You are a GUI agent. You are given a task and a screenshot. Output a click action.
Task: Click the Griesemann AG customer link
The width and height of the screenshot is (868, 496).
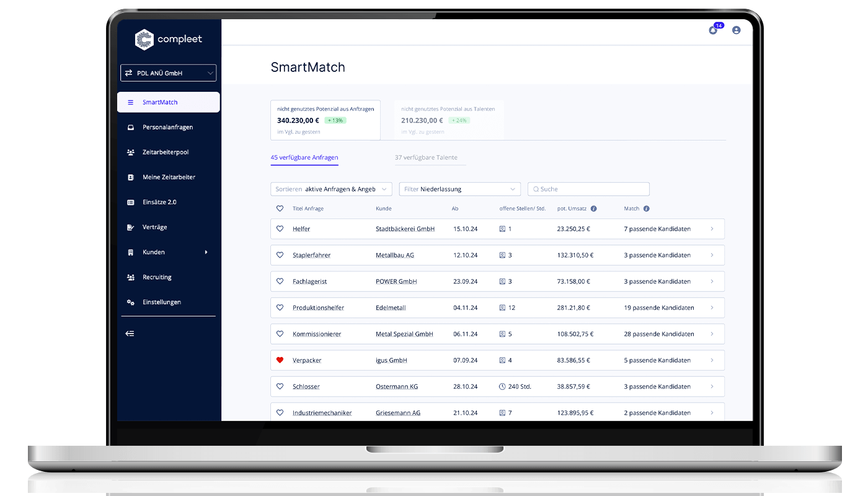click(x=398, y=412)
